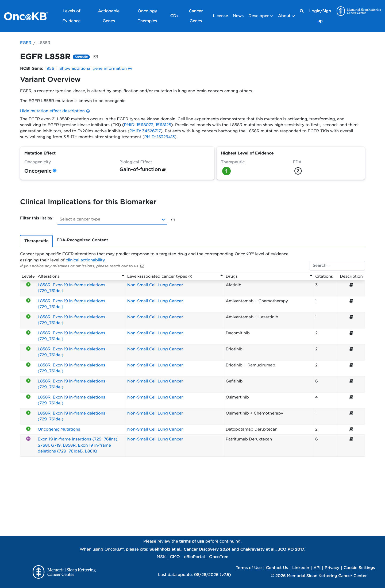Screen dimensions: 385x588
Task: Open description icon for Amivantamab + Chemotherapy row
Action: pyautogui.click(x=351, y=301)
